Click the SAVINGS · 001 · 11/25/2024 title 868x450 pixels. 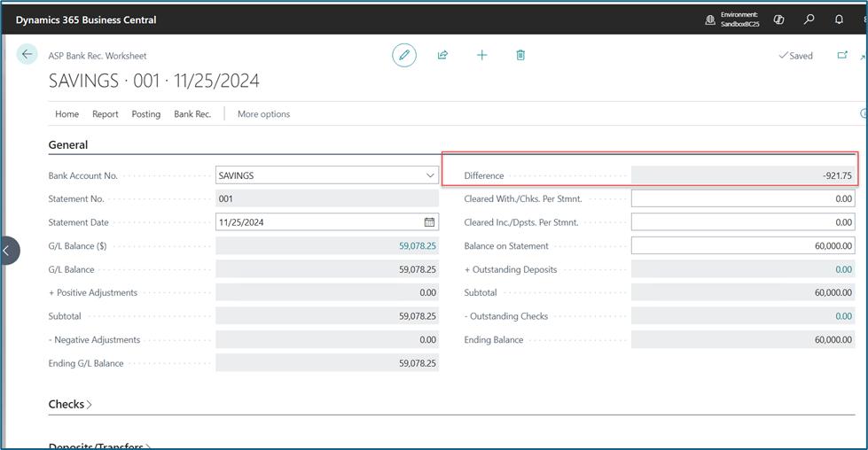154,81
